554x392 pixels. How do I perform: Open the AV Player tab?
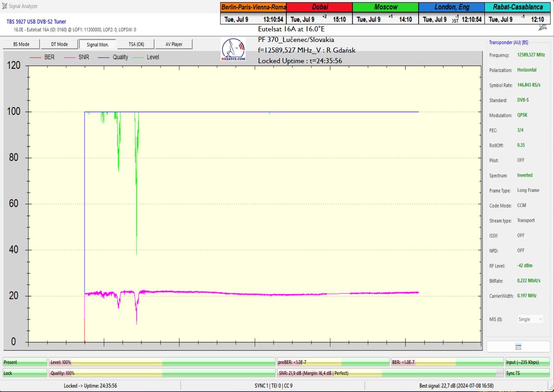point(174,44)
